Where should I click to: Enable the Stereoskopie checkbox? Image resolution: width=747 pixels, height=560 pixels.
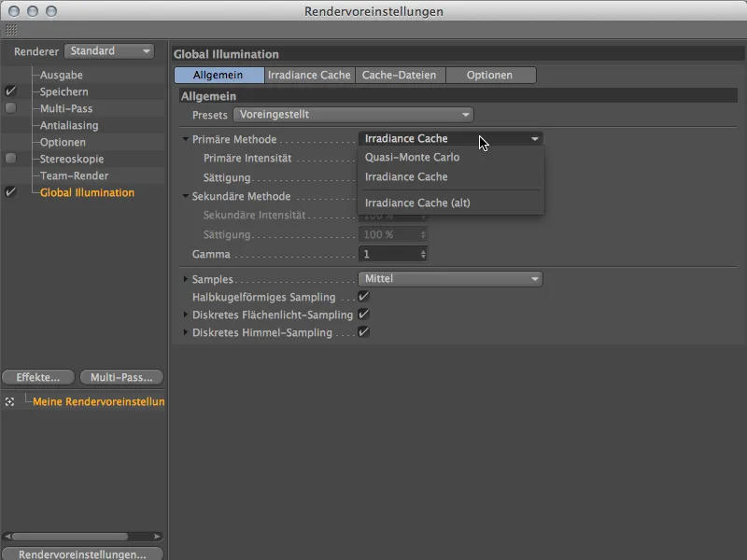point(10,158)
